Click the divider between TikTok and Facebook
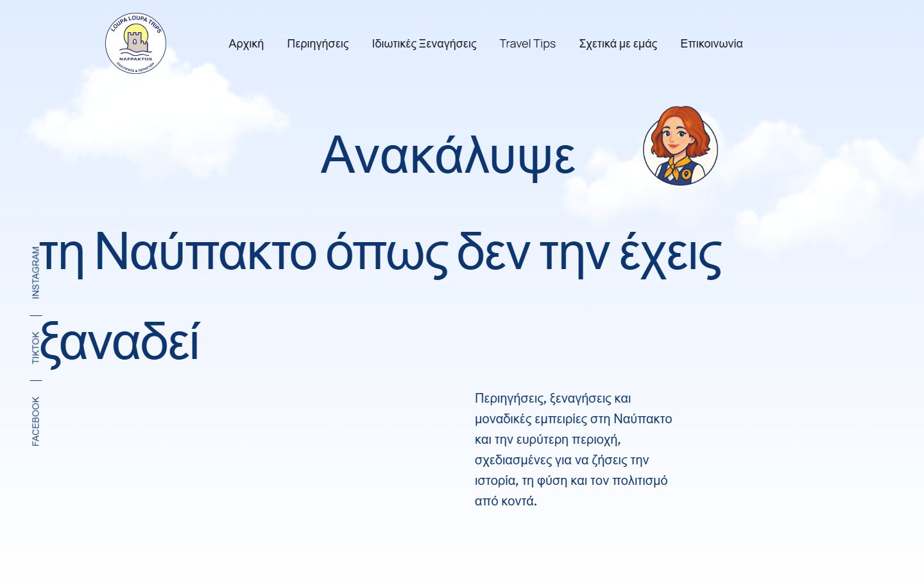Viewport: 924px width, 578px height. pyautogui.click(x=36, y=380)
